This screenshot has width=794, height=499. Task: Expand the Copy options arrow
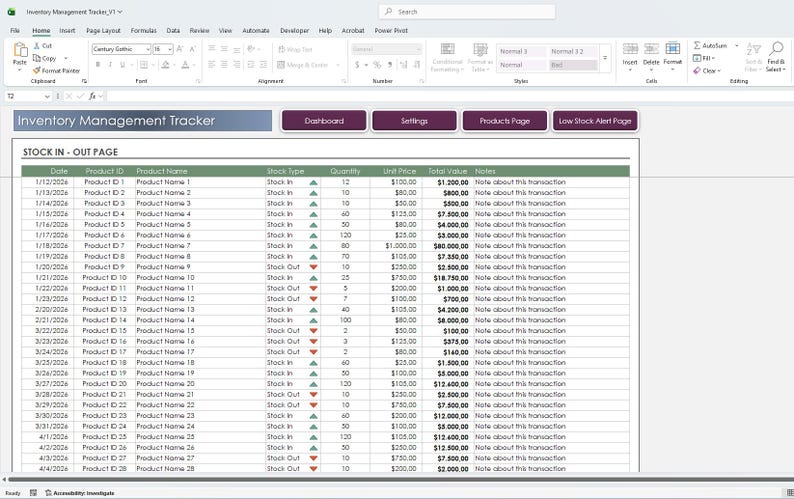click(65, 58)
